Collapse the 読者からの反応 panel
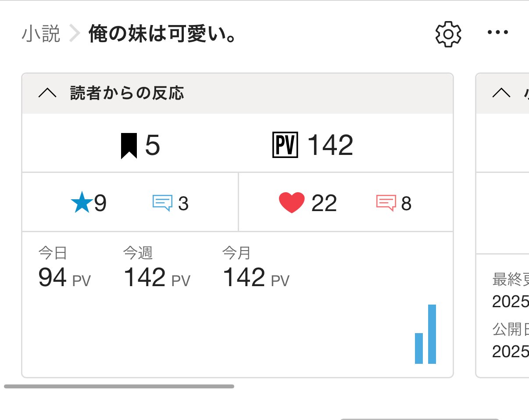 pyautogui.click(x=47, y=93)
